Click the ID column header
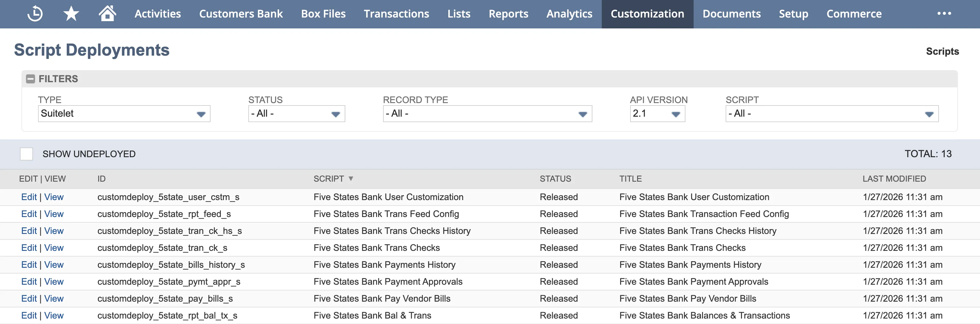This screenshot has height=324, width=980. 101,179
